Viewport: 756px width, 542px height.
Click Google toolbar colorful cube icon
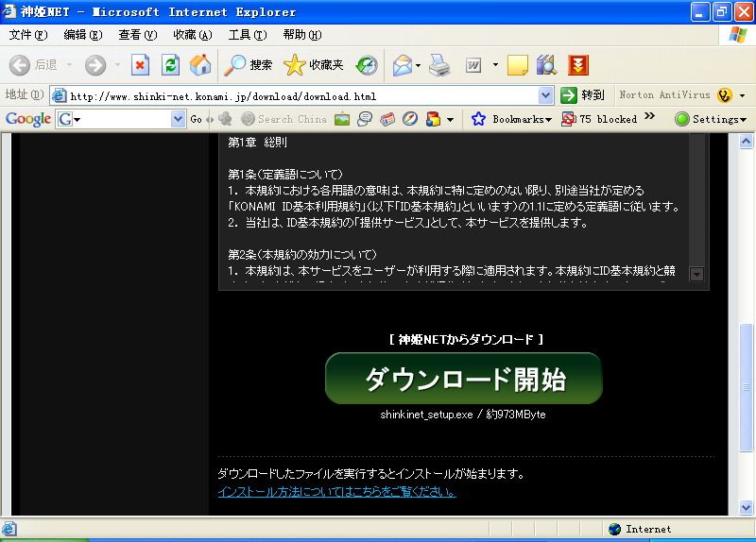(x=433, y=119)
